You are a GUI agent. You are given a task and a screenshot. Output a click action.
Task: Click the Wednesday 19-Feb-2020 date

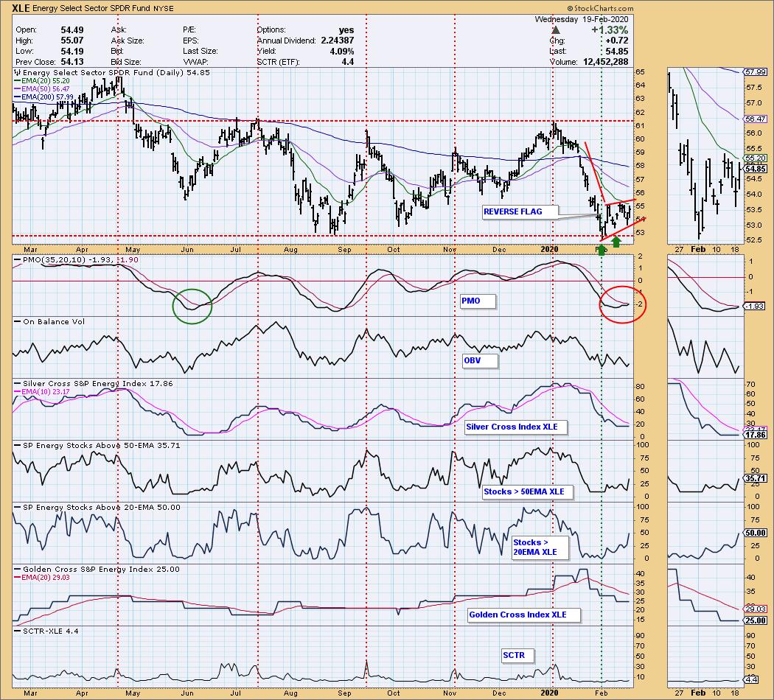[x=582, y=19]
